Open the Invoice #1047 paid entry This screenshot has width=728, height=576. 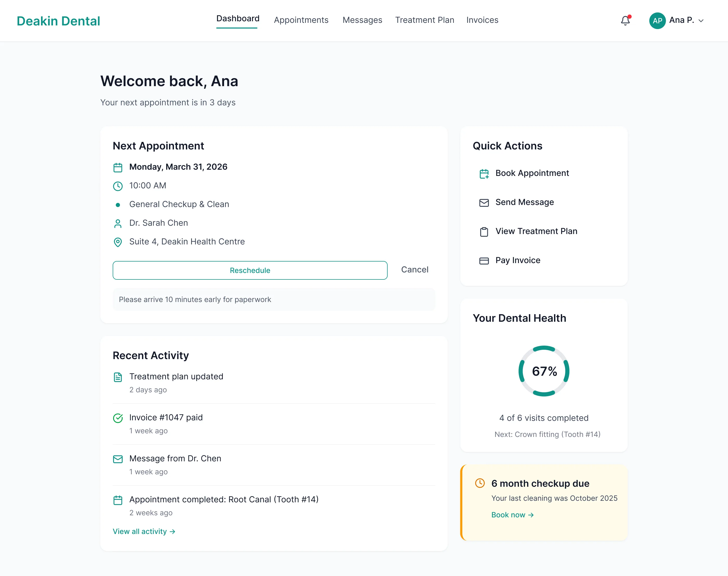click(274, 424)
